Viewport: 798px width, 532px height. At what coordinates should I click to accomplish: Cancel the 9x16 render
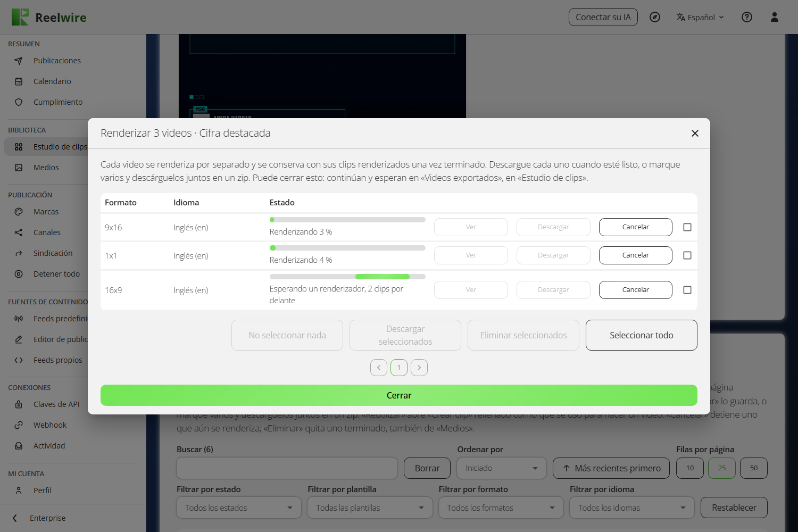pos(636,227)
